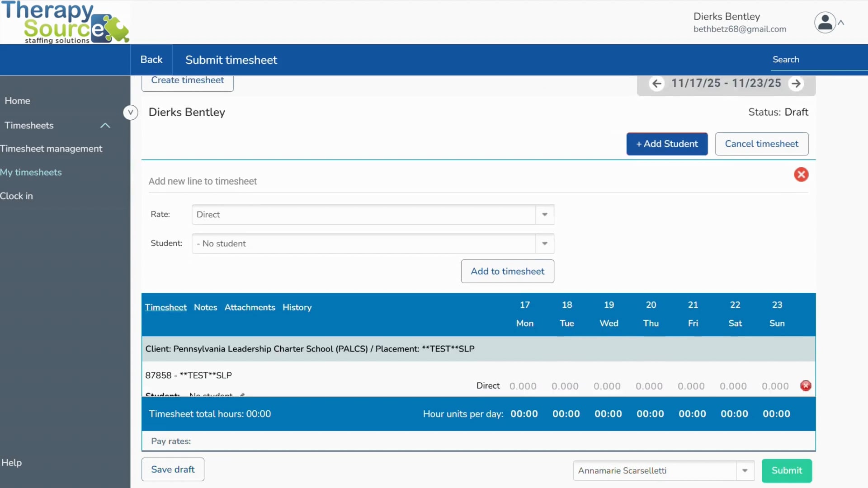The image size is (868, 488).
Task: Open the Rate dropdown arrow
Action: pos(545,215)
